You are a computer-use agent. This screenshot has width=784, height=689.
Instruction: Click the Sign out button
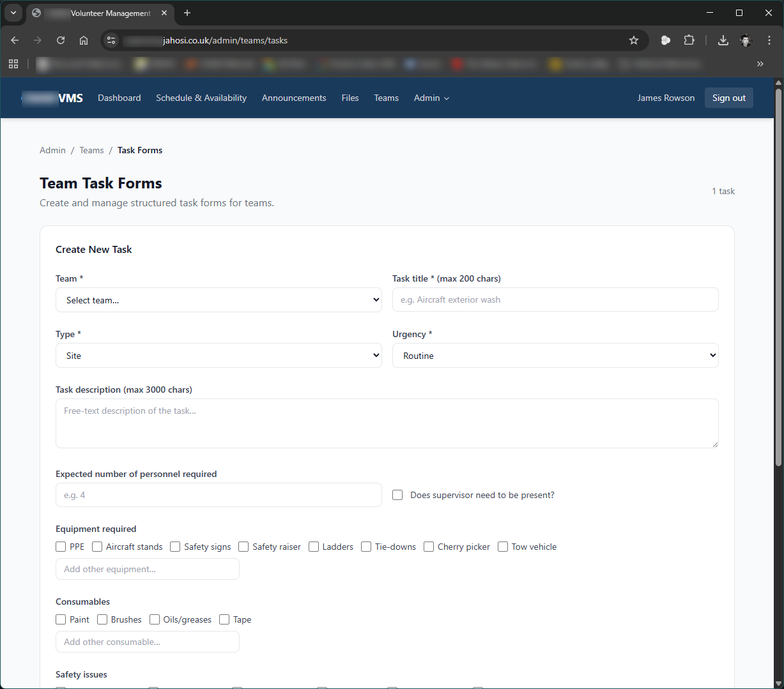click(x=729, y=98)
